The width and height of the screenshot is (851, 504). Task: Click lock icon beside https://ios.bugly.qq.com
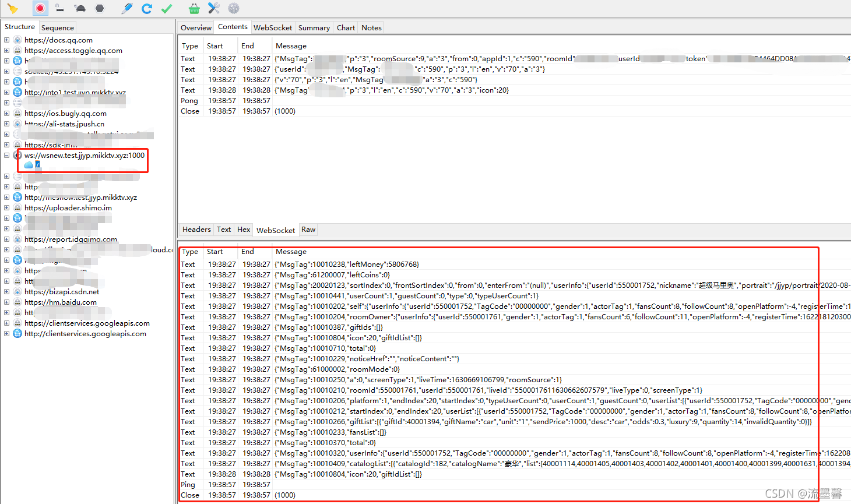coord(17,114)
